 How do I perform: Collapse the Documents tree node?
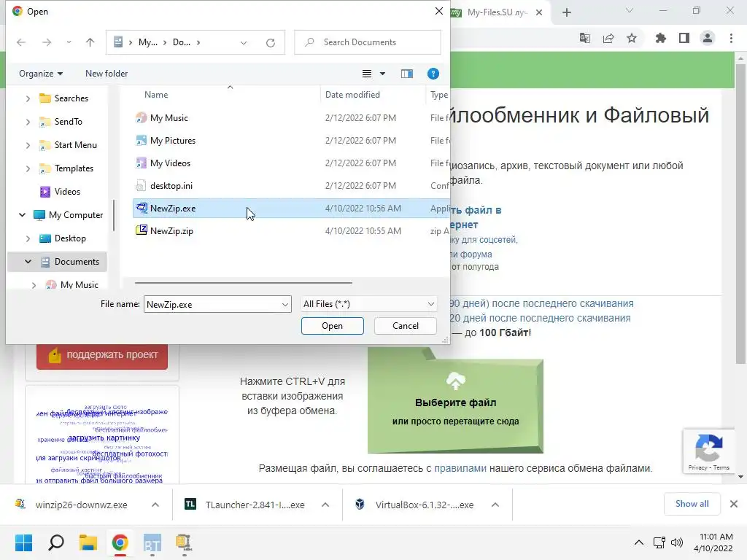[x=28, y=262]
